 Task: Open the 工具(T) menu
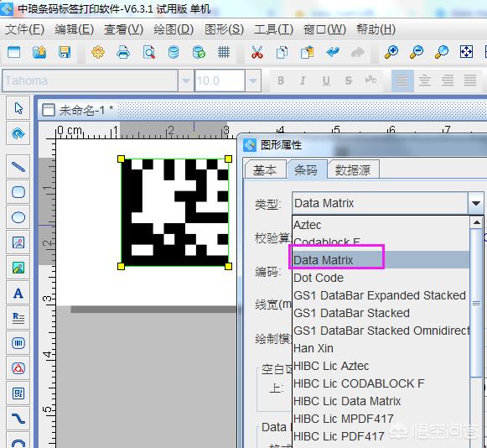273,29
